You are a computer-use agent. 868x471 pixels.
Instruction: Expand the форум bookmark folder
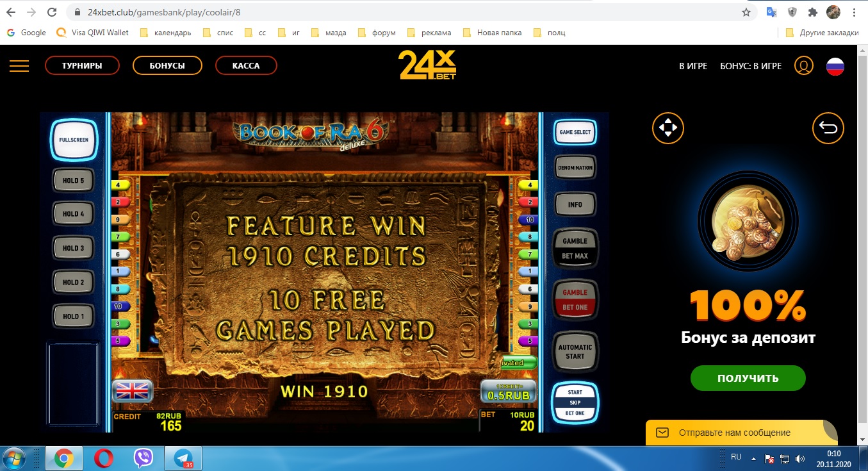(x=377, y=33)
